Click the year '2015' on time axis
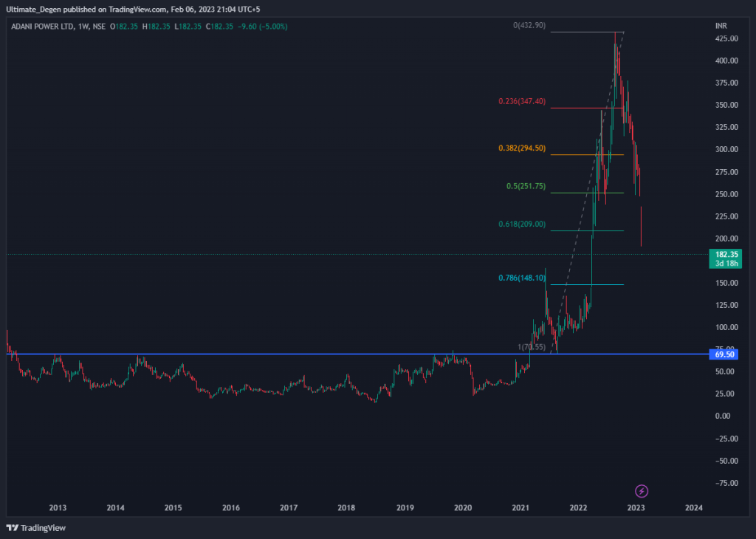The height and width of the screenshot is (539, 756). coord(173,508)
